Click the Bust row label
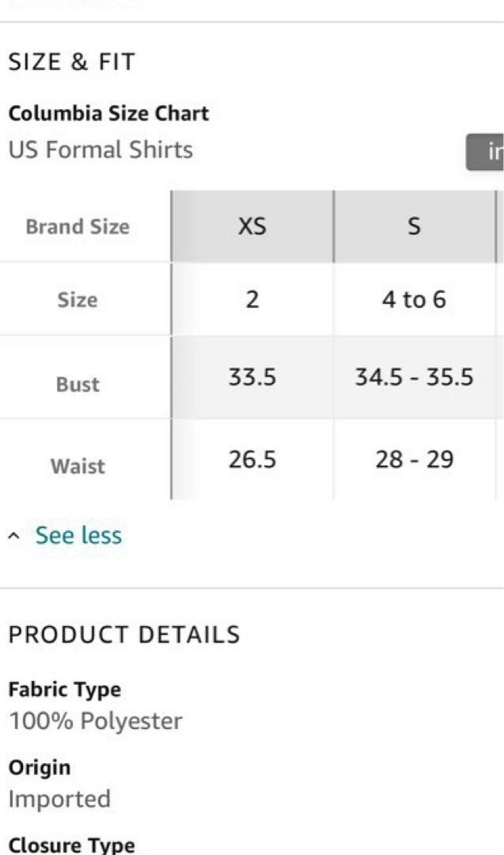 [78, 385]
